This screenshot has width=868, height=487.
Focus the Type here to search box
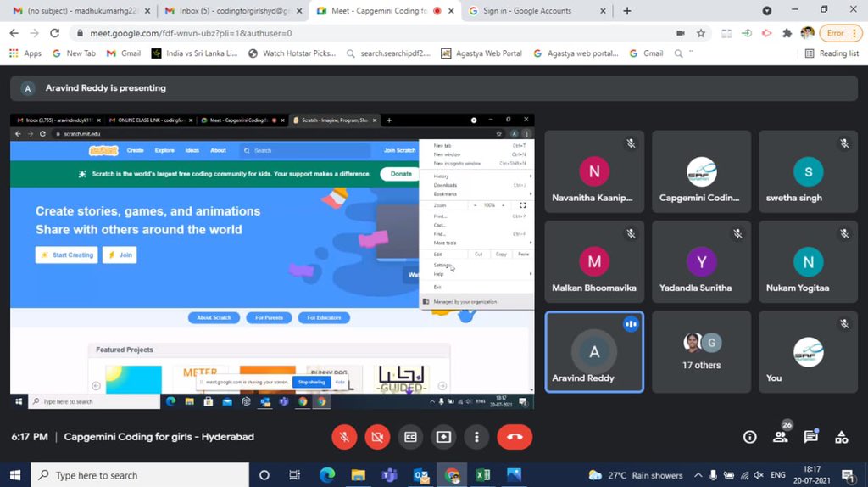coord(140,475)
